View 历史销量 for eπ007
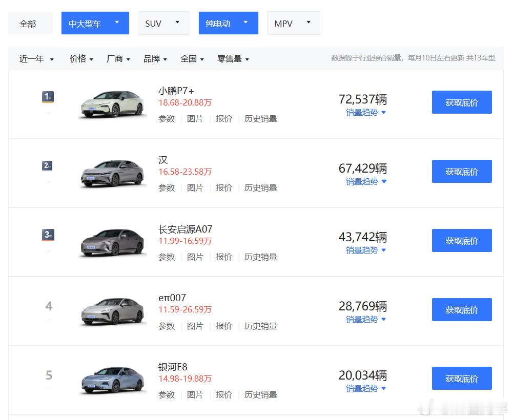Image resolution: width=512 pixels, height=420 pixels. click(x=260, y=326)
